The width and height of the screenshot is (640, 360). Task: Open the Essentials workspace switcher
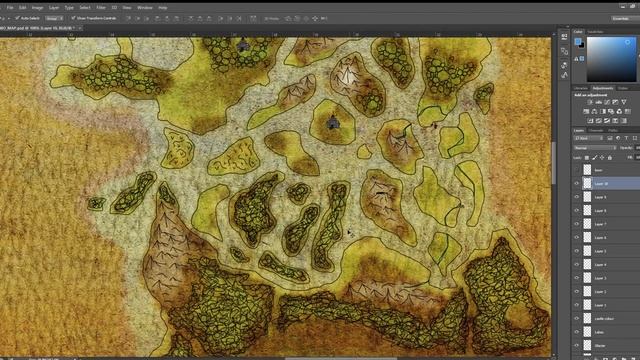click(x=625, y=18)
